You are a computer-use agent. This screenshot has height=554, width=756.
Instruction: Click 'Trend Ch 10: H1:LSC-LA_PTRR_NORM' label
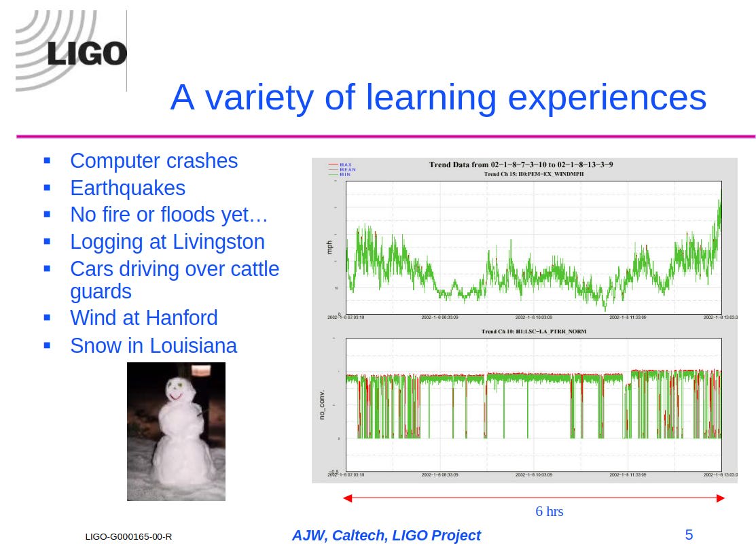(x=534, y=332)
